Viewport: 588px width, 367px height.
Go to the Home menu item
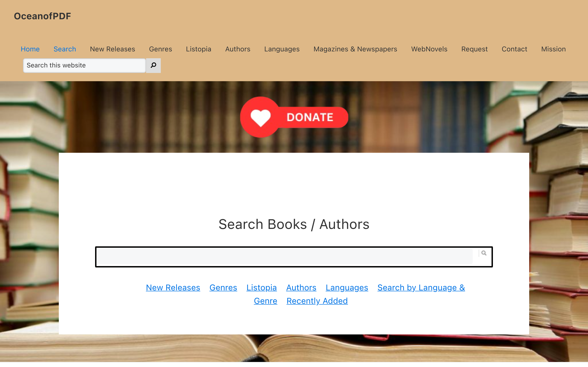click(x=30, y=49)
